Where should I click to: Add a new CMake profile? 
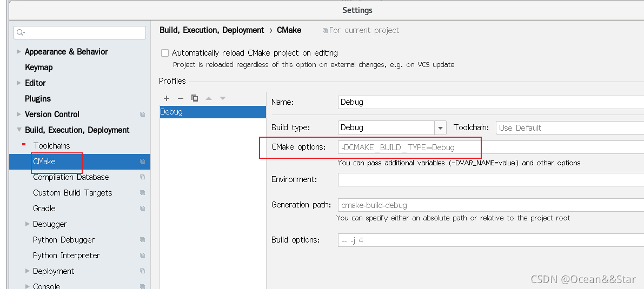(x=167, y=98)
